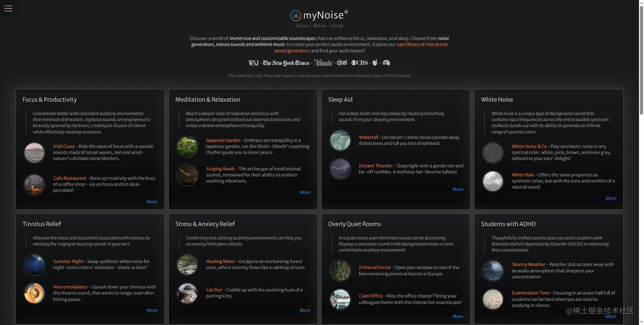The width and height of the screenshot is (644, 325).
Task: Open the Cat Purr round icon
Action: [x=187, y=293]
